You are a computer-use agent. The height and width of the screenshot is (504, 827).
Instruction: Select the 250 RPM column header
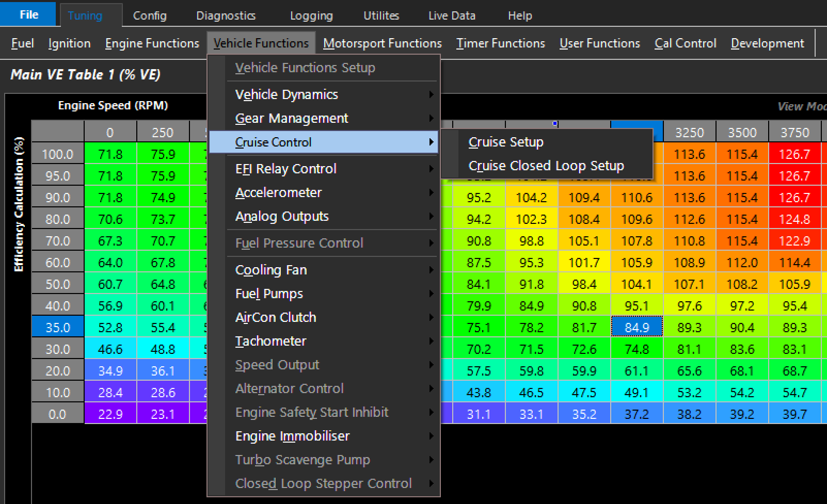(x=163, y=132)
